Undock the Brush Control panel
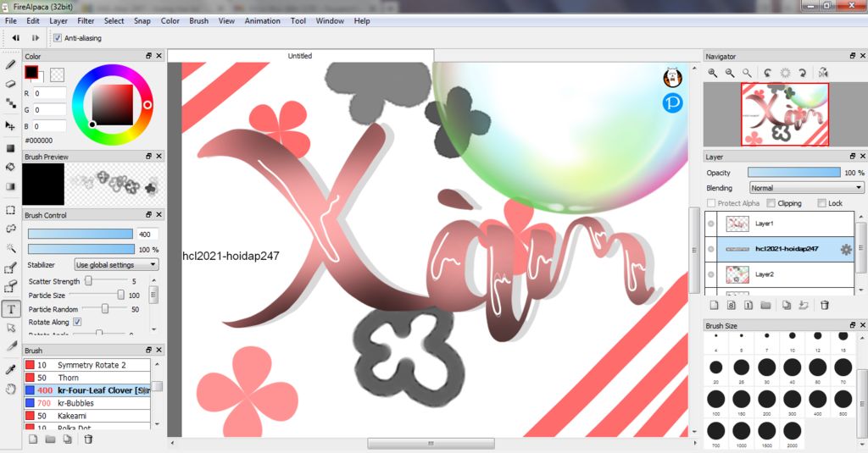The height and width of the screenshot is (453, 868). click(148, 214)
